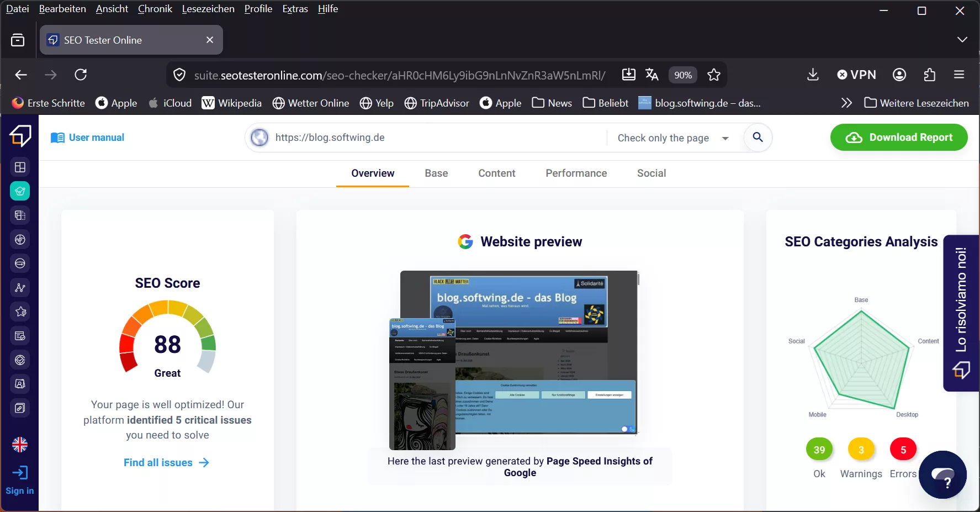The width and height of the screenshot is (980, 512).
Task: Select the highlighted SEO Checker sidebar icon
Action: (x=20, y=191)
